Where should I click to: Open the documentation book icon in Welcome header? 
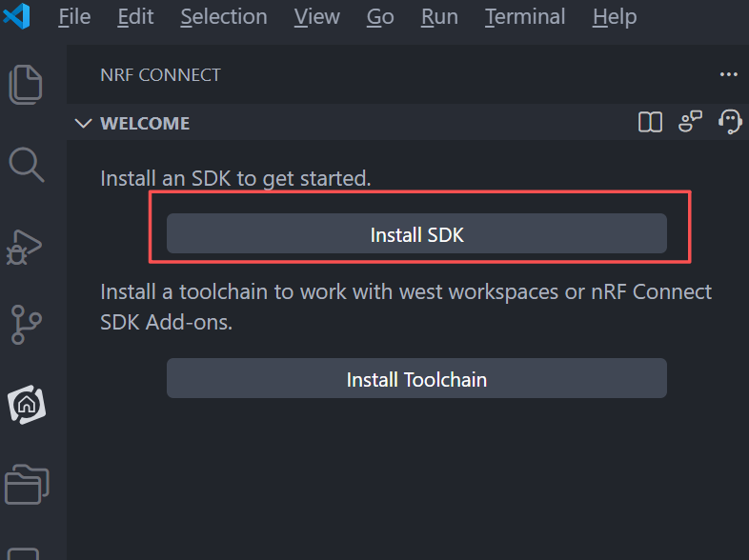650,122
